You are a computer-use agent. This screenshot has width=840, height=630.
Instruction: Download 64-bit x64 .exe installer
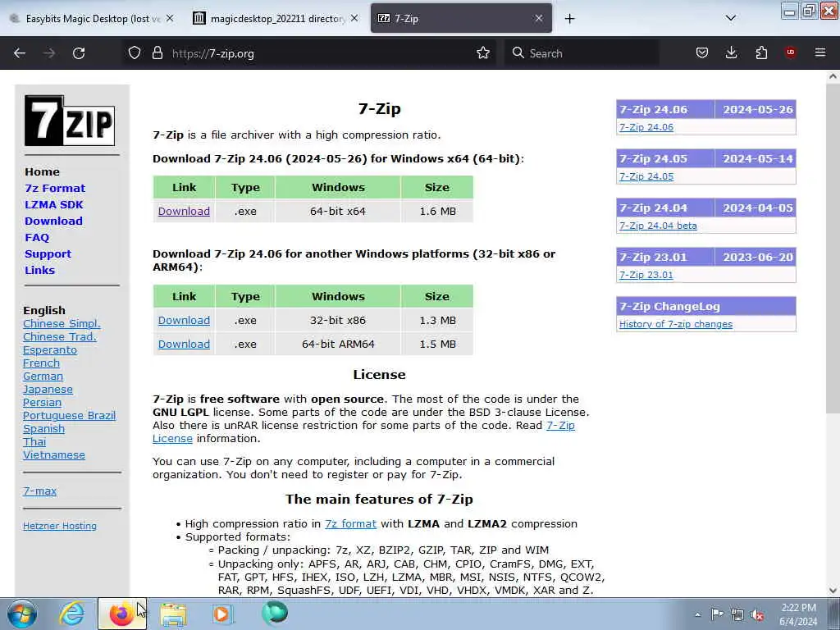point(184,211)
